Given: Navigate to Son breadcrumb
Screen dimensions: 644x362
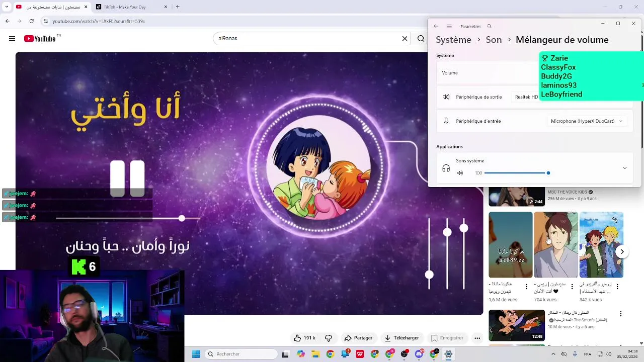Looking at the screenshot, I should coord(494,40).
